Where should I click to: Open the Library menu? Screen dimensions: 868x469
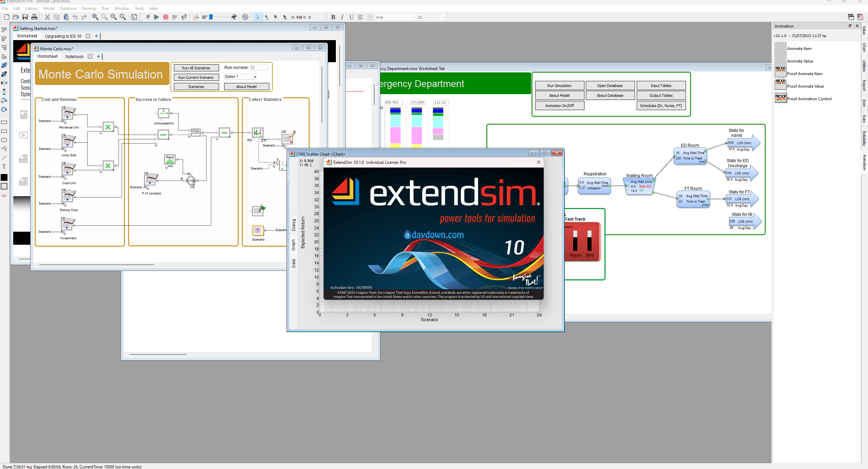[31, 8]
